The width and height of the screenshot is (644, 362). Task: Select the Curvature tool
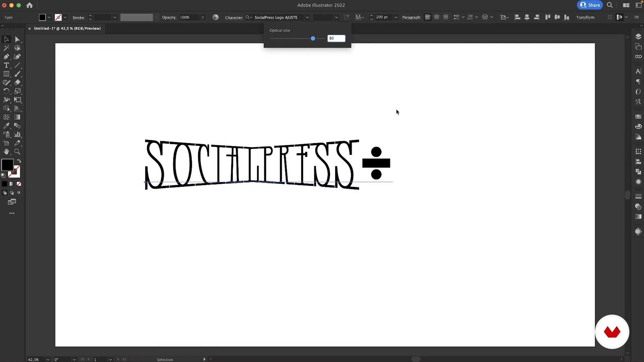pos(17,57)
